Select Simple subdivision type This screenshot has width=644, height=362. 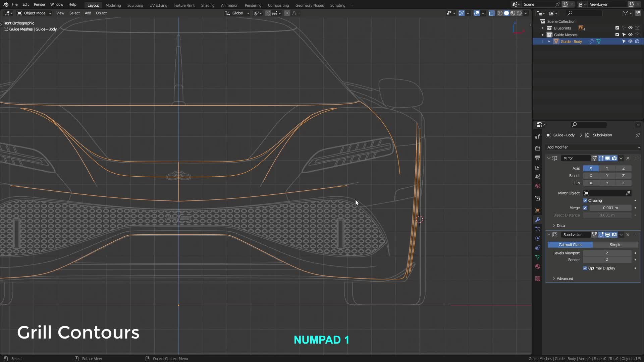click(x=615, y=245)
